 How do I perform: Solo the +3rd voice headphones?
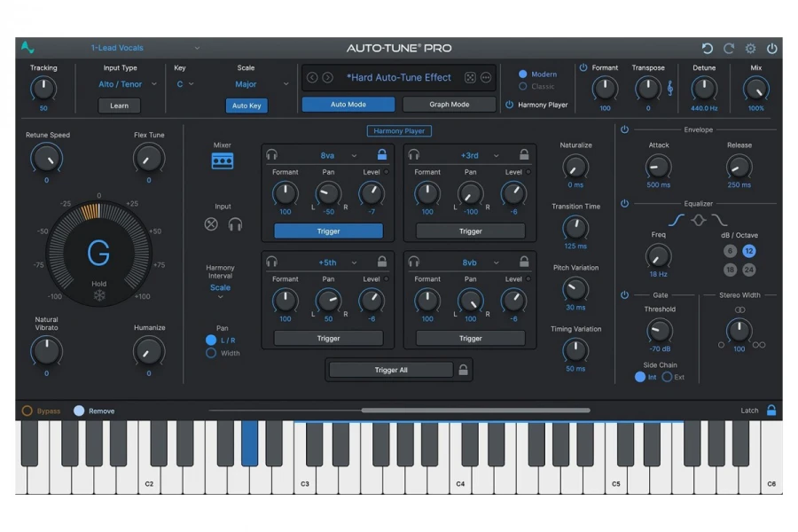414,155
